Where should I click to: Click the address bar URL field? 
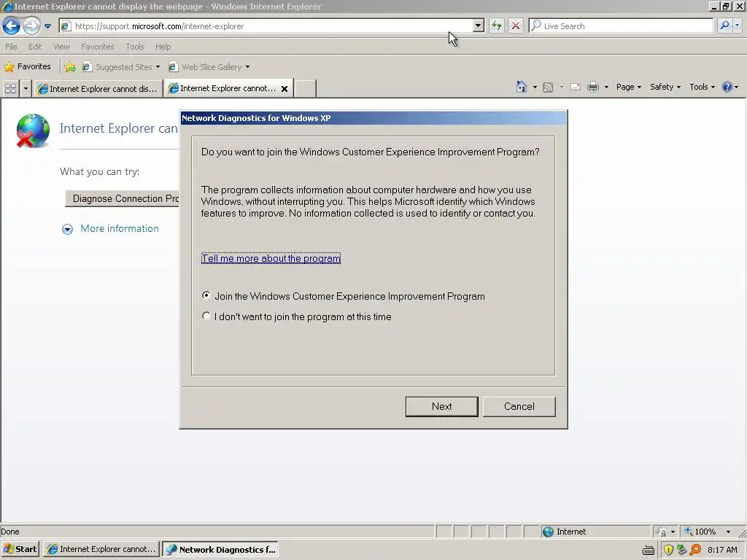pos(267,26)
